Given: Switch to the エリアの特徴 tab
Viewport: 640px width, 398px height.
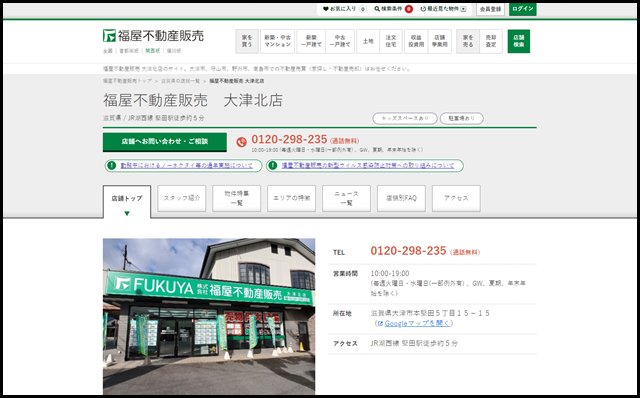Looking at the screenshot, I should pyautogui.click(x=291, y=198).
